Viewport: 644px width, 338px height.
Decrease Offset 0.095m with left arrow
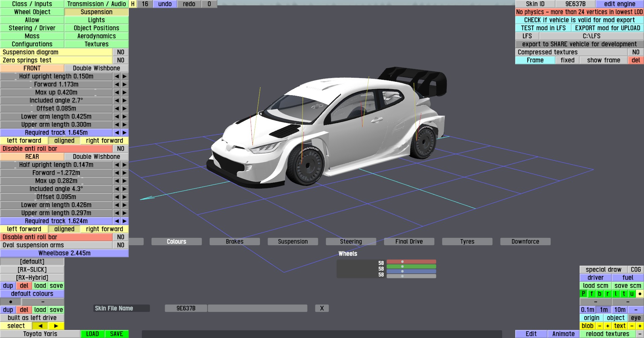point(117,197)
